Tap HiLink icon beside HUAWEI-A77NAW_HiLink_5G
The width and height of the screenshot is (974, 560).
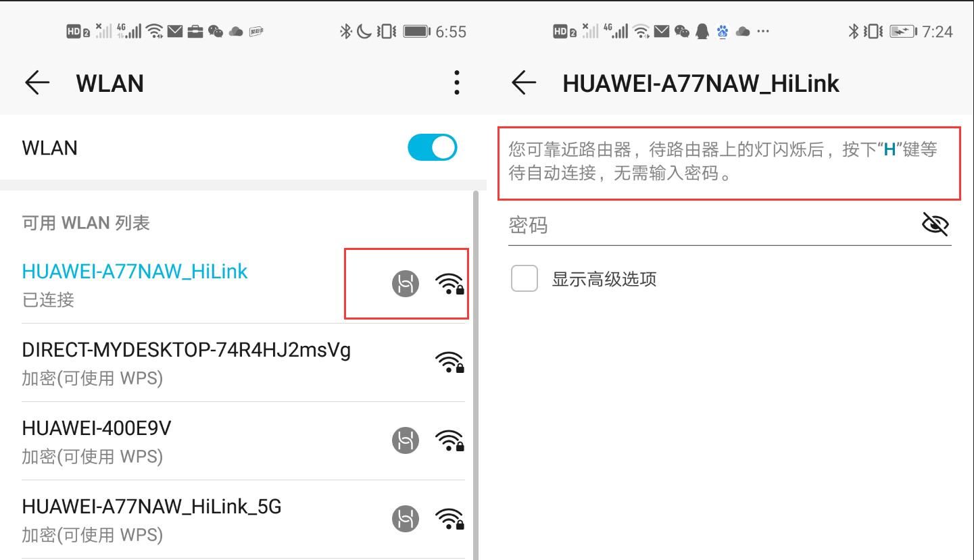coord(406,519)
